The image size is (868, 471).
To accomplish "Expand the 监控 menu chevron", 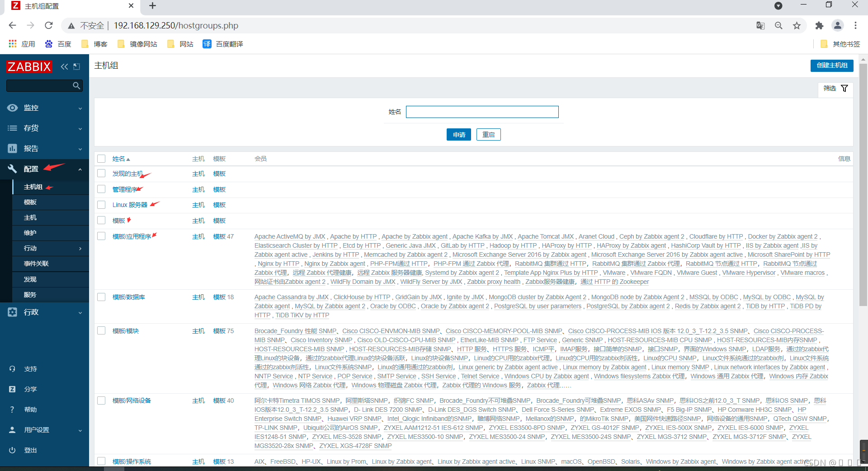I will [x=80, y=108].
